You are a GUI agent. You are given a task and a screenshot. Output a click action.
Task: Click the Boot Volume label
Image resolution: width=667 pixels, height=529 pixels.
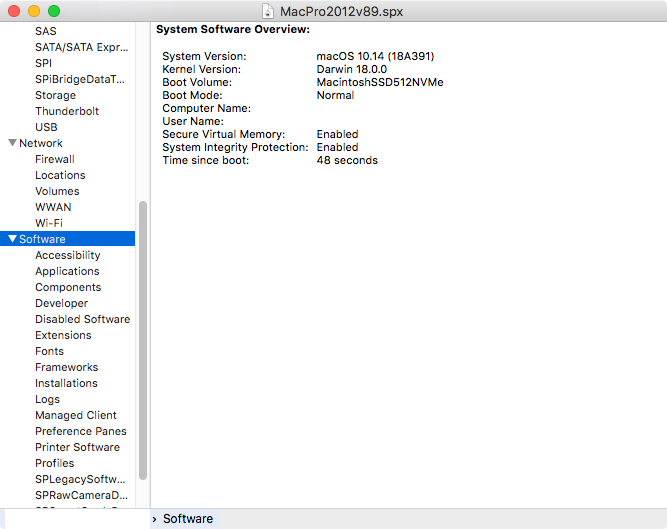click(x=197, y=82)
